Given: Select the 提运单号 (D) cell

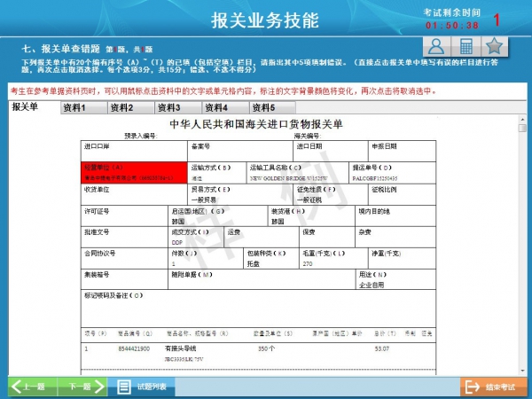Looking at the screenshot, I should [x=387, y=172].
